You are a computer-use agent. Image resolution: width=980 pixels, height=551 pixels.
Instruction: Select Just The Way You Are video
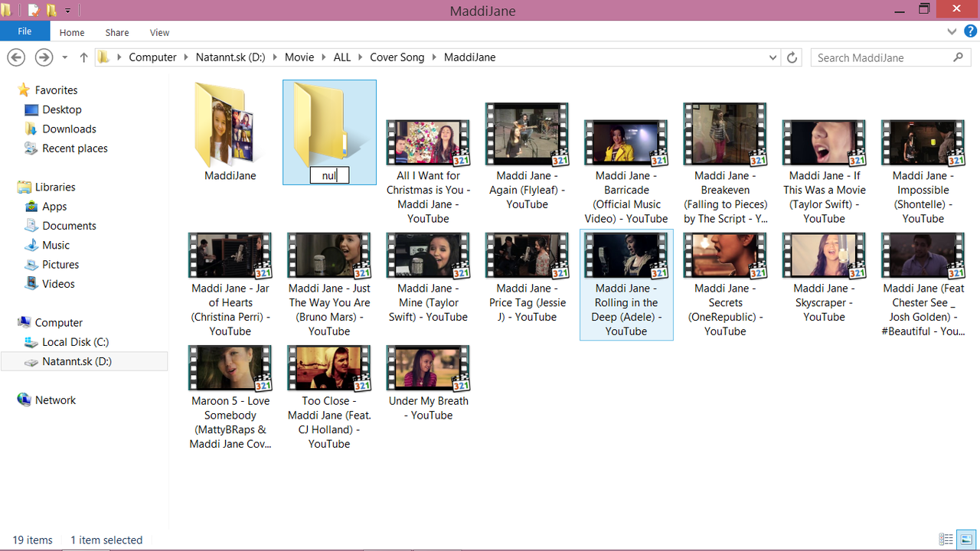coord(329,285)
